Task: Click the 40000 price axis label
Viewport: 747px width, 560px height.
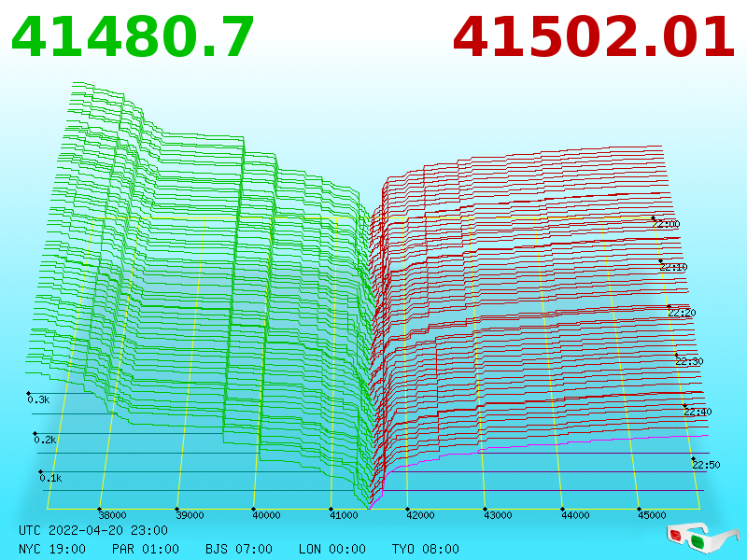Action: (x=266, y=515)
